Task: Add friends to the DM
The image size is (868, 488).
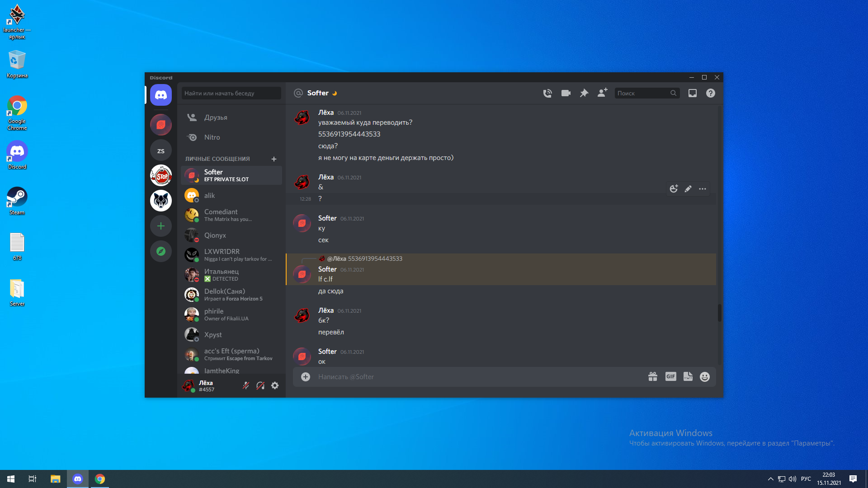Action: tap(602, 93)
